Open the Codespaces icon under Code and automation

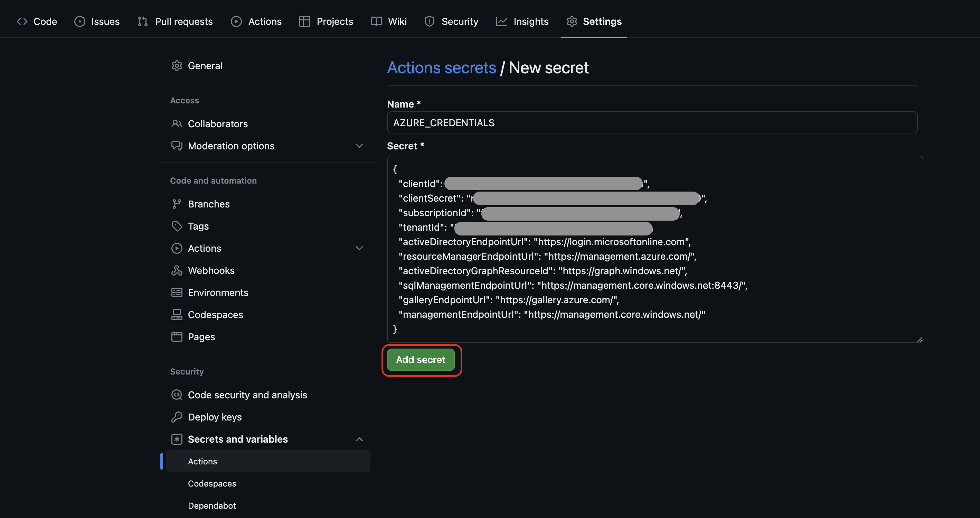coord(177,315)
